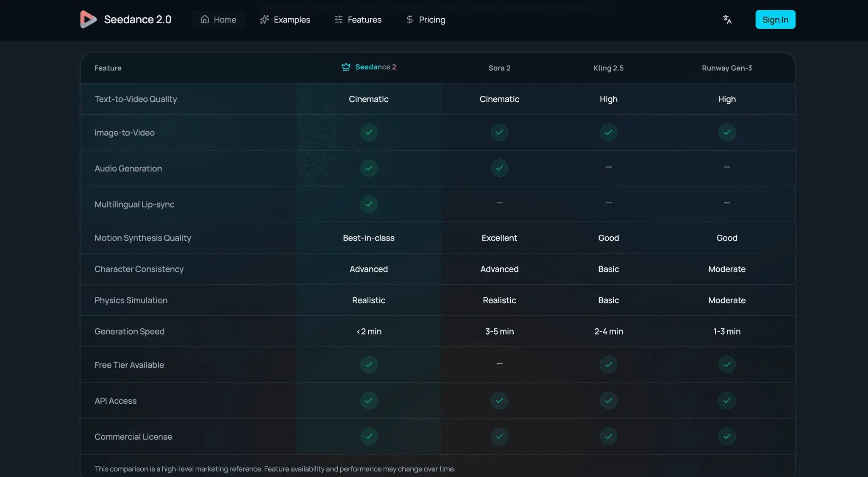Click the sliders icon for Features
868x477 pixels.
coord(338,19)
